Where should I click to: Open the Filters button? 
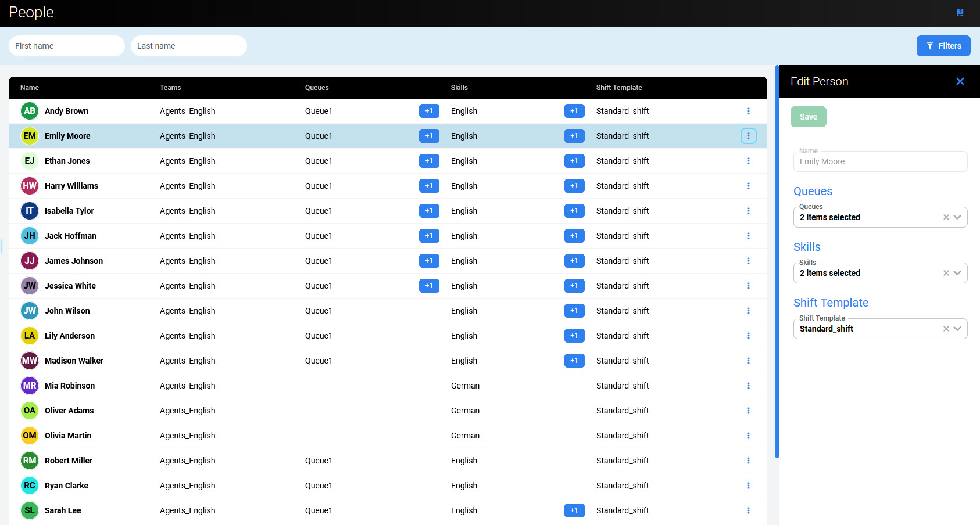point(943,46)
